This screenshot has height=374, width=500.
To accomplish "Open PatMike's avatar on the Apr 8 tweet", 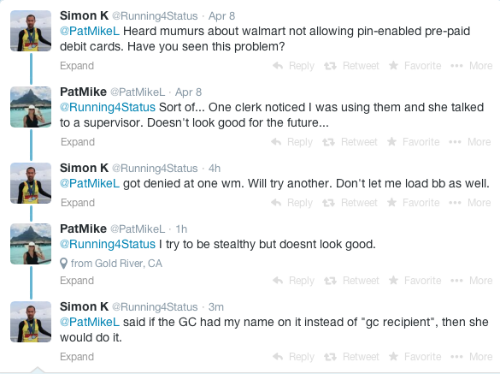I will click(31, 107).
